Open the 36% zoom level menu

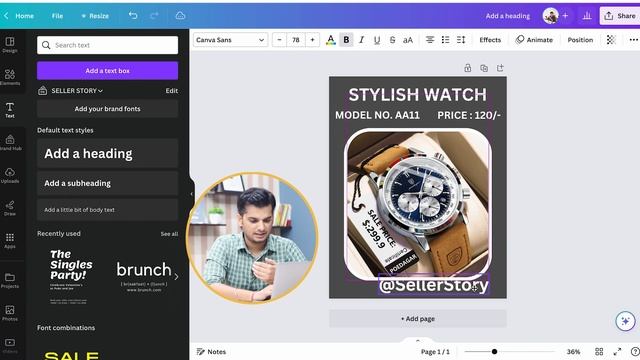(x=573, y=351)
